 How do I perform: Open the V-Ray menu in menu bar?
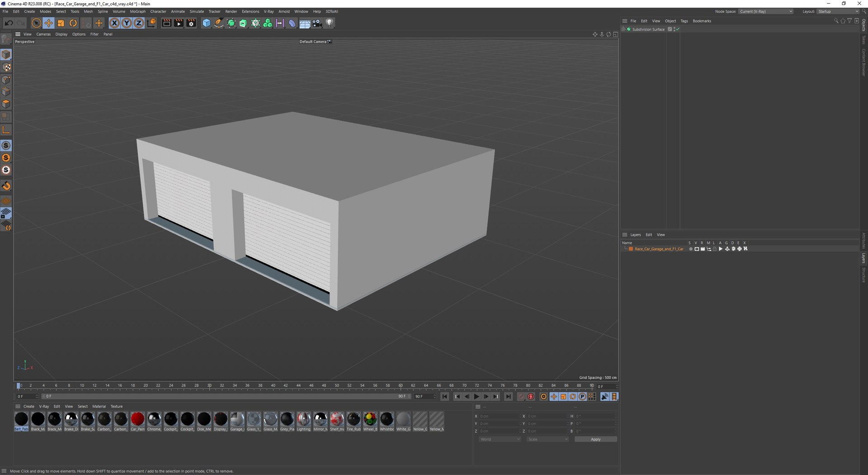269,11
